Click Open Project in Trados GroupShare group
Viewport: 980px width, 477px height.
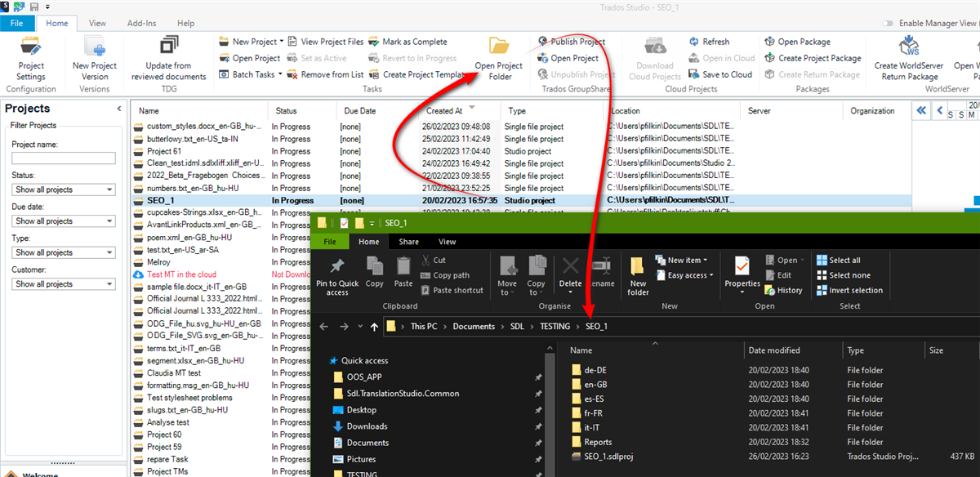[x=568, y=58]
